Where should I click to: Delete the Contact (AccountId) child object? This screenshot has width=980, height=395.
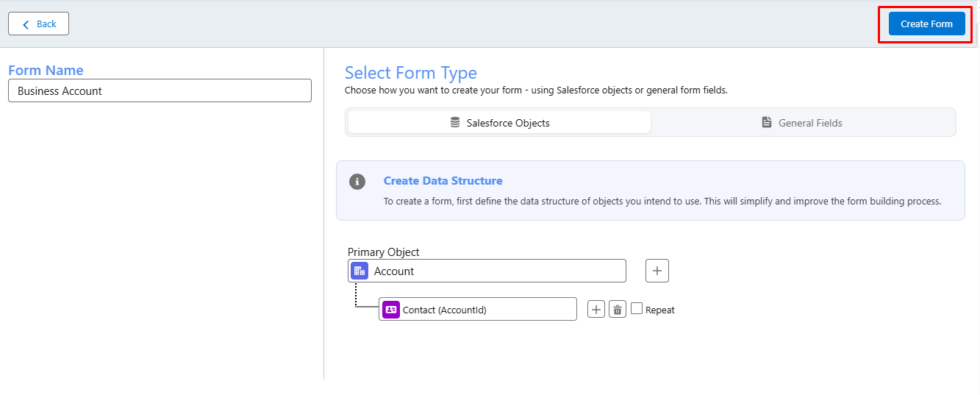[618, 310]
